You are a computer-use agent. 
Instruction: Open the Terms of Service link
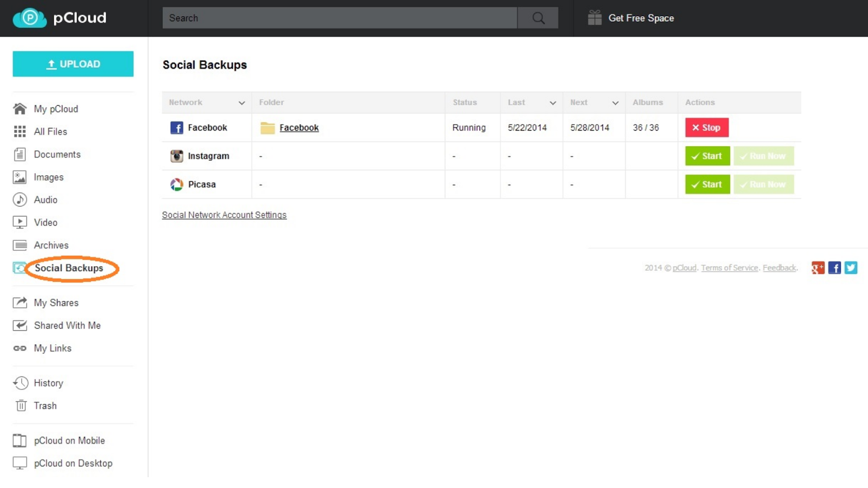730,268
